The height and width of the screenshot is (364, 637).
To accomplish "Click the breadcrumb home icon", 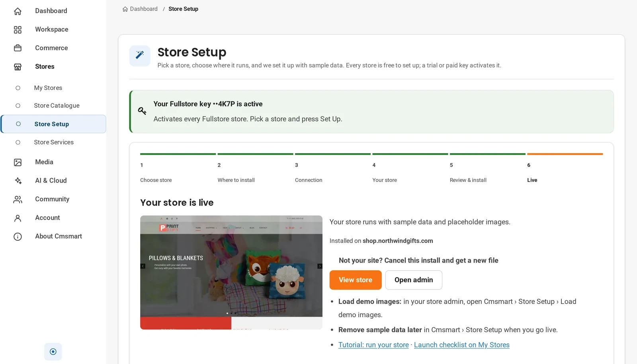I will pos(125,9).
